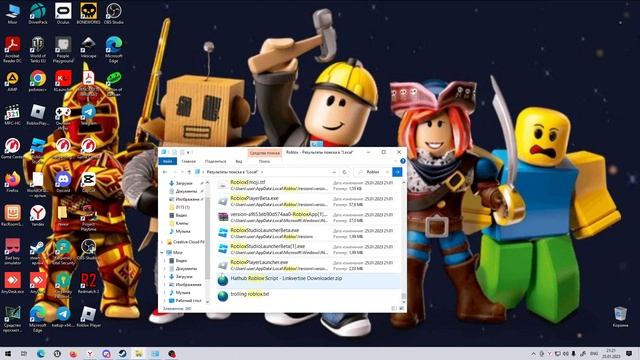Screen dimensions: 640x360
Task: Show hidden system tray icons
Action: coord(533,353)
